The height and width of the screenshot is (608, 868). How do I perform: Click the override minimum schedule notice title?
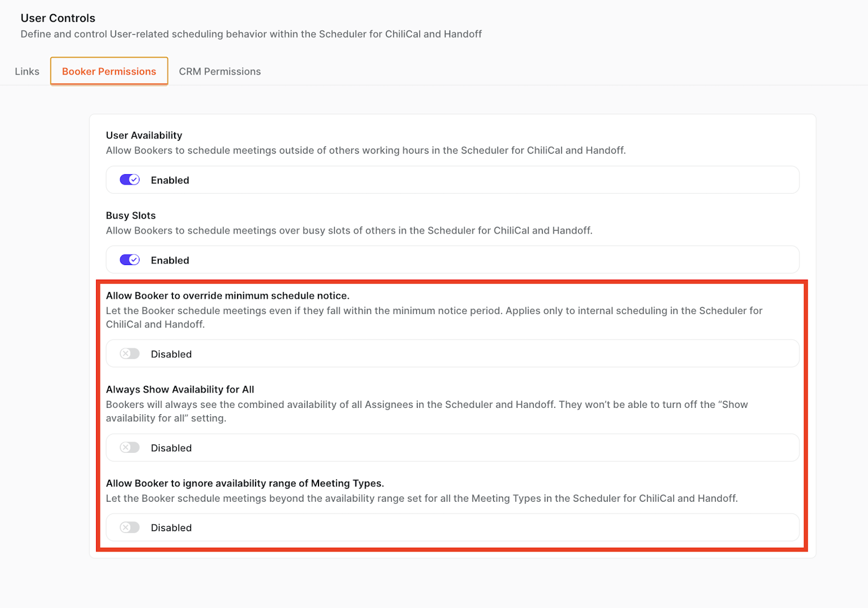(227, 296)
